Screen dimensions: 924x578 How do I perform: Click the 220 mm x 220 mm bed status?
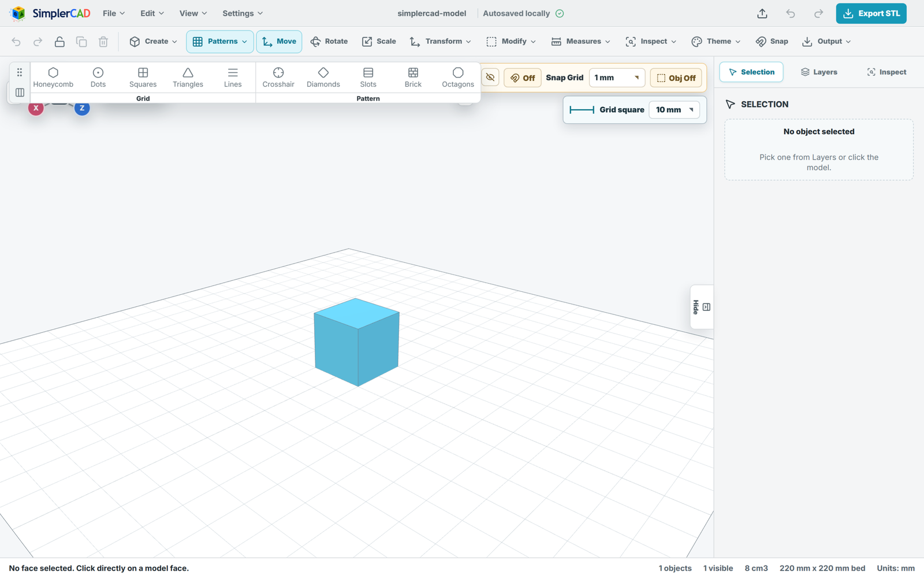(x=822, y=568)
